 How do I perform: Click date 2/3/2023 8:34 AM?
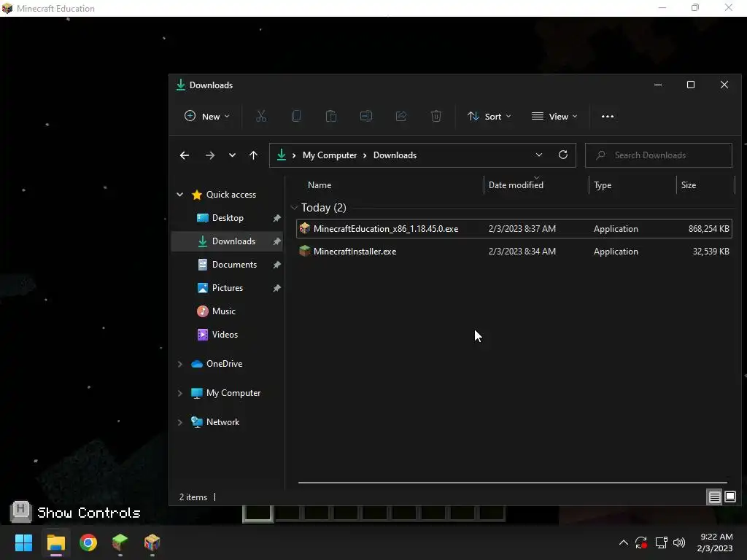(x=522, y=252)
